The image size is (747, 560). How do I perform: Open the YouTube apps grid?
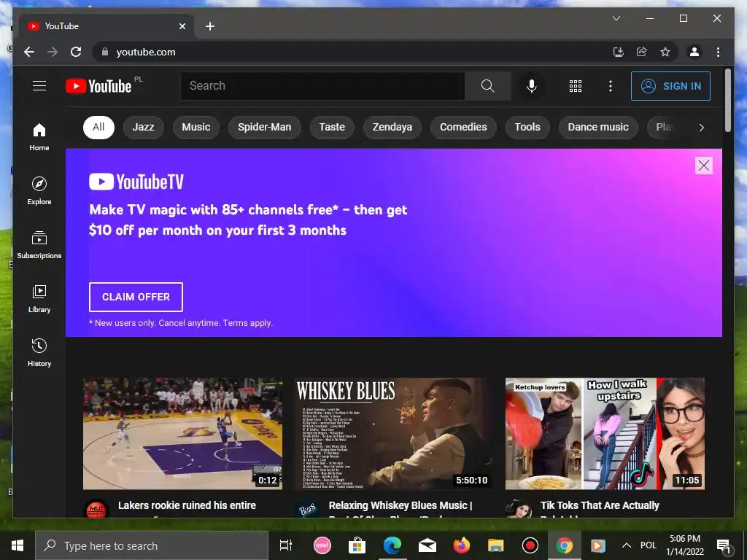tap(575, 86)
